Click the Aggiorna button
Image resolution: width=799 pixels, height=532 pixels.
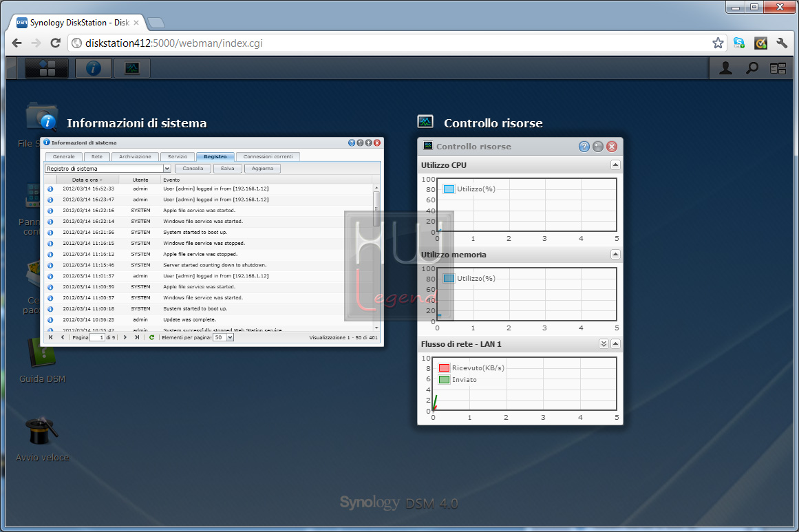(262, 168)
